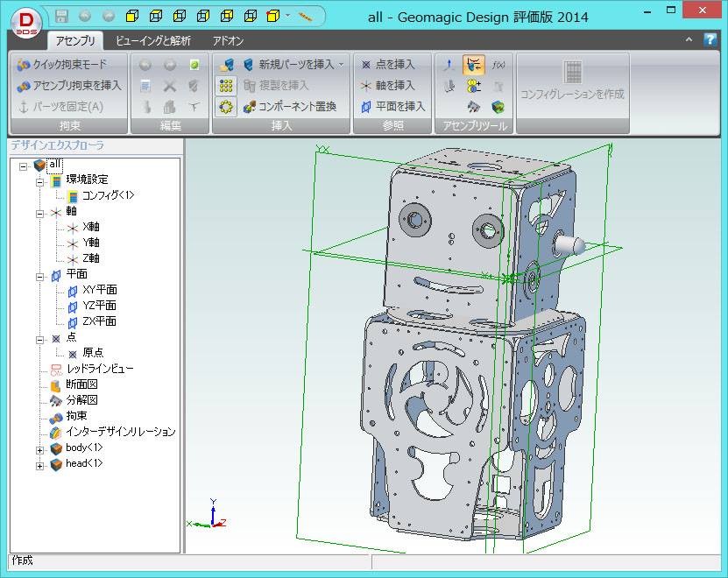Open the ビューイングと解析 tab

(x=153, y=41)
